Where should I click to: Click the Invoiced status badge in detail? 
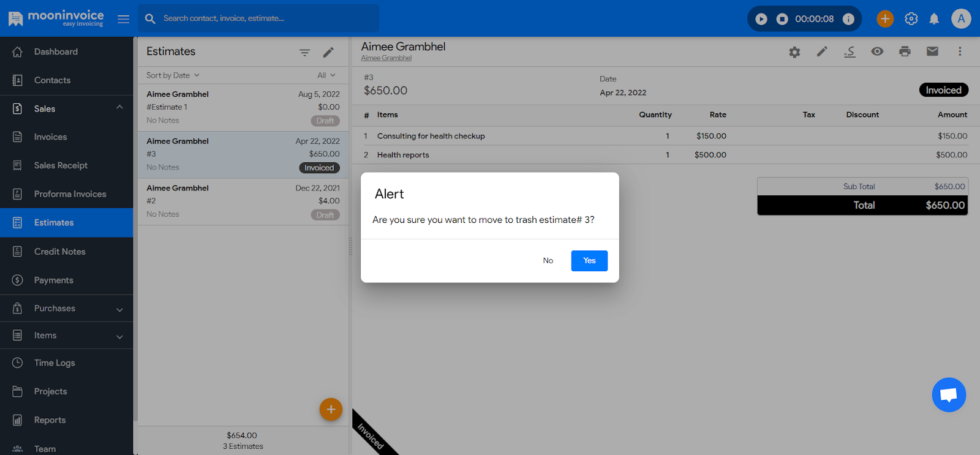(x=944, y=90)
